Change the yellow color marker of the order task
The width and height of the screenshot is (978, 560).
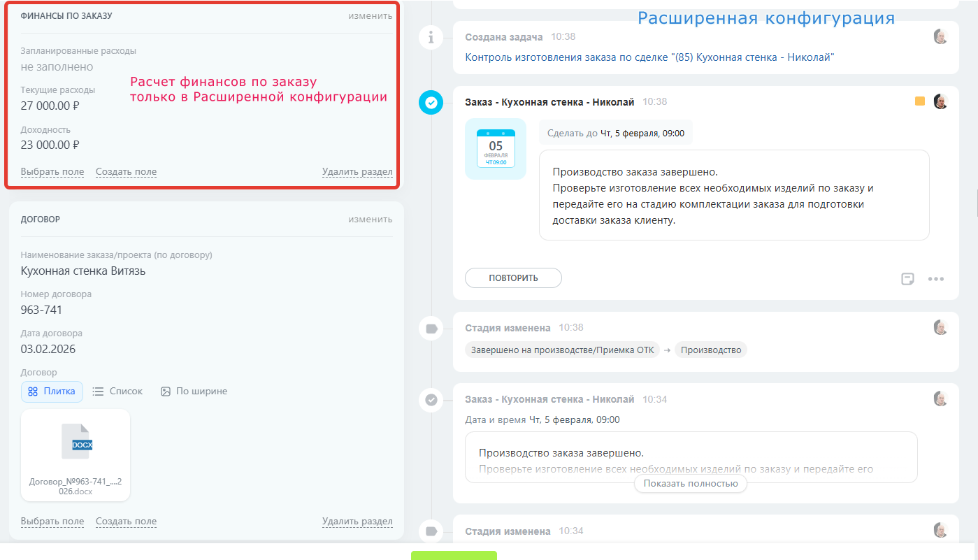pyautogui.click(x=920, y=101)
